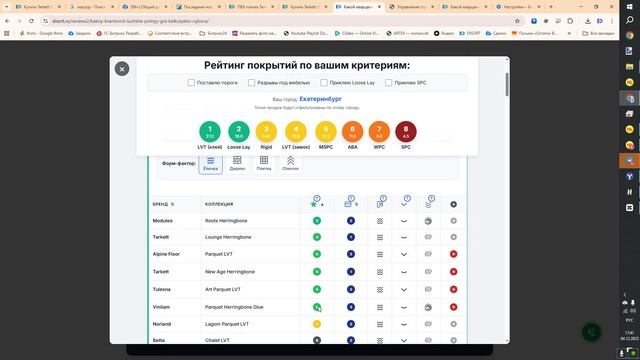
Task: Click gray video icon in Norland row
Action: pyautogui.click(x=453, y=324)
